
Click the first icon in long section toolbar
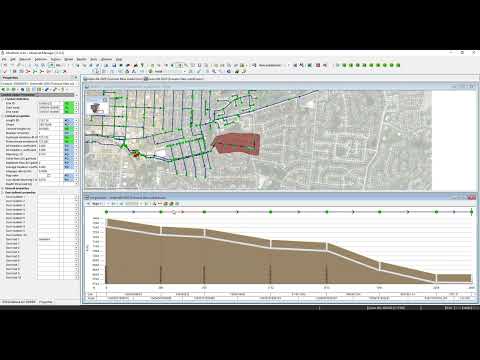pos(89,203)
